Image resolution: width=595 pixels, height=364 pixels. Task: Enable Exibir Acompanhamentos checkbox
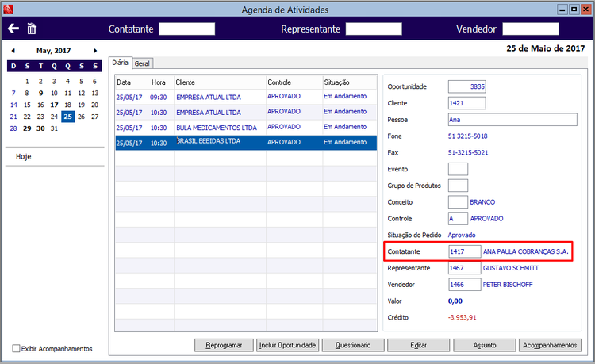click(16, 348)
